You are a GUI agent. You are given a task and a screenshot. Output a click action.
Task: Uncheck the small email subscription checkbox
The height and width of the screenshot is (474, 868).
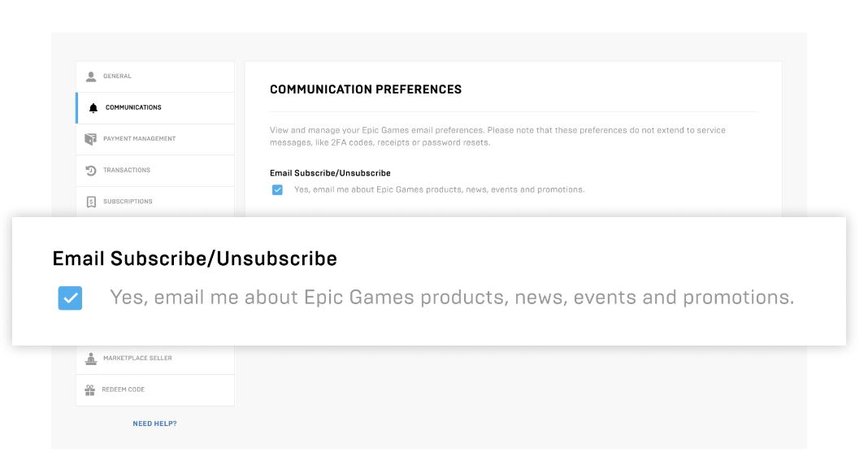[277, 189]
